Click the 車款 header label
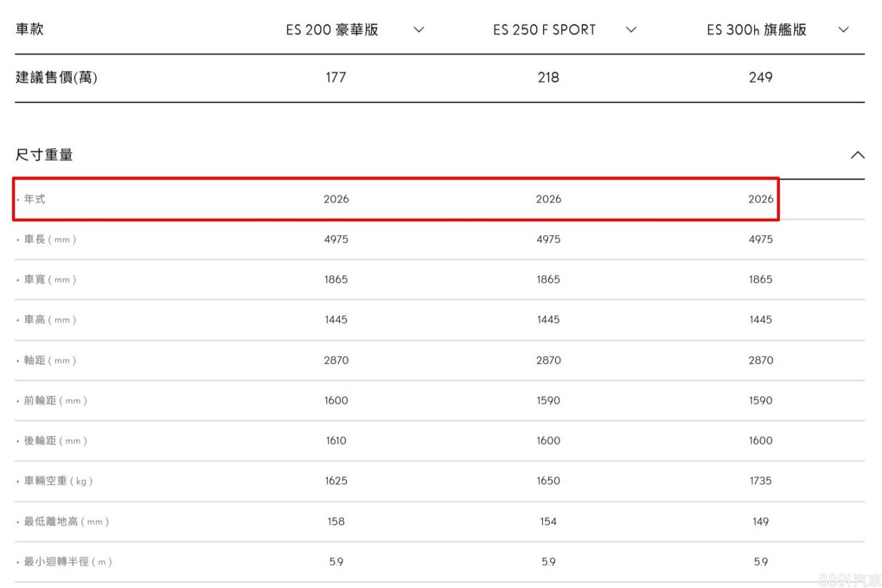The width and height of the screenshot is (882, 588). click(30, 30)
